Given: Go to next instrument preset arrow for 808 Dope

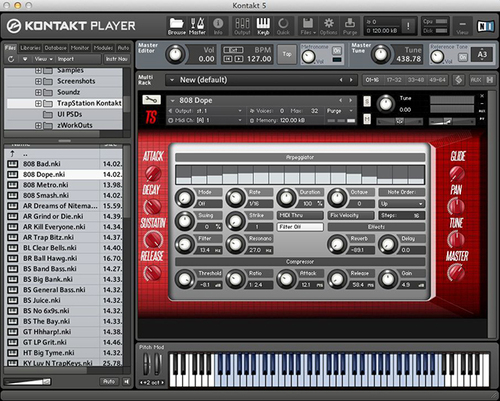Looking at the screenshot, I should point(350,100).
